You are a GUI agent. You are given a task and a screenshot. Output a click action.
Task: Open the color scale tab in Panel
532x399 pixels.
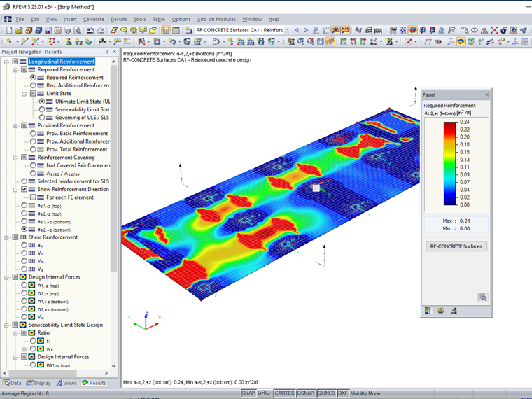tap(428, 310)
